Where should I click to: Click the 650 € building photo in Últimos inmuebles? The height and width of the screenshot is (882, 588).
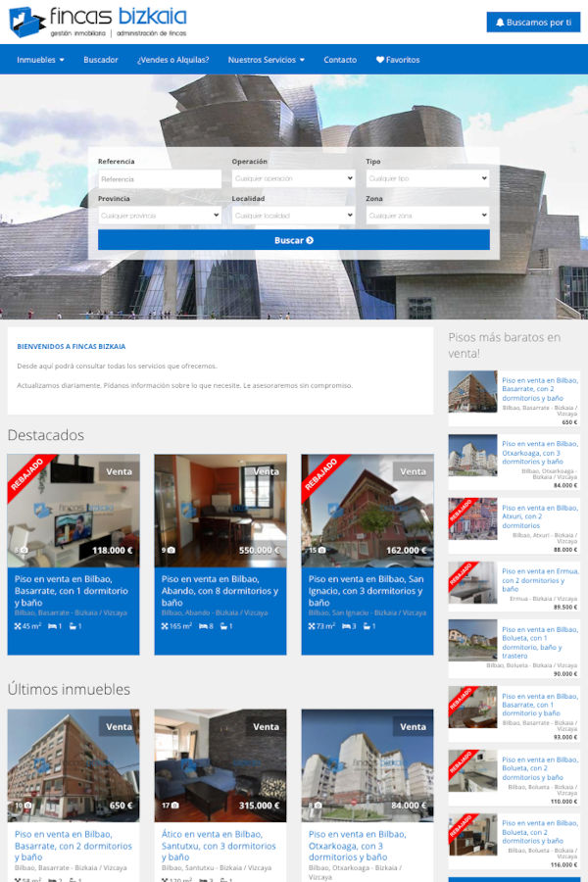[x=73, y=765]
